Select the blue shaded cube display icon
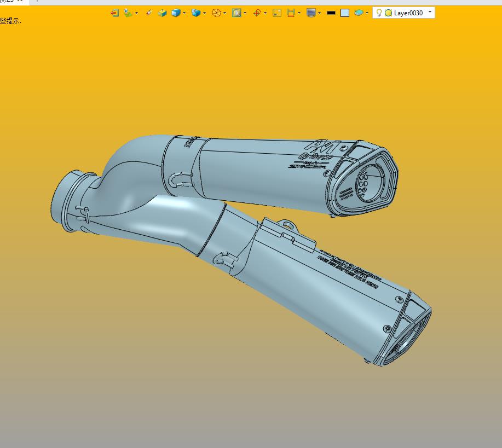 (176, 13)
